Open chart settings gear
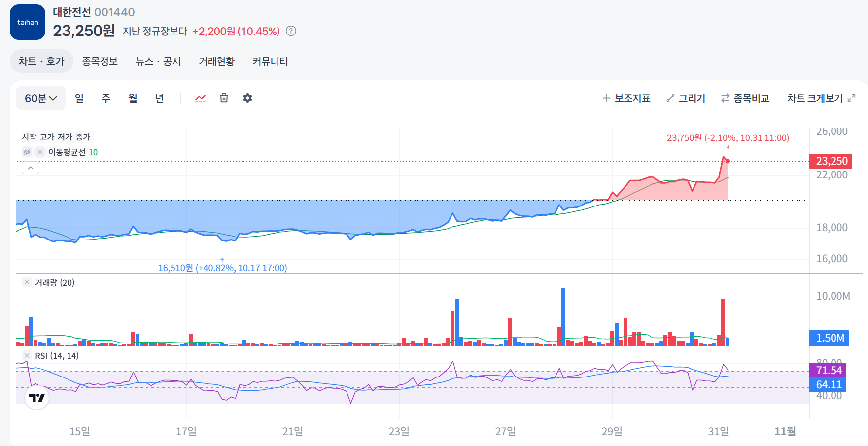The height and width of the screenshot is (446, 868). pos(247,98)
